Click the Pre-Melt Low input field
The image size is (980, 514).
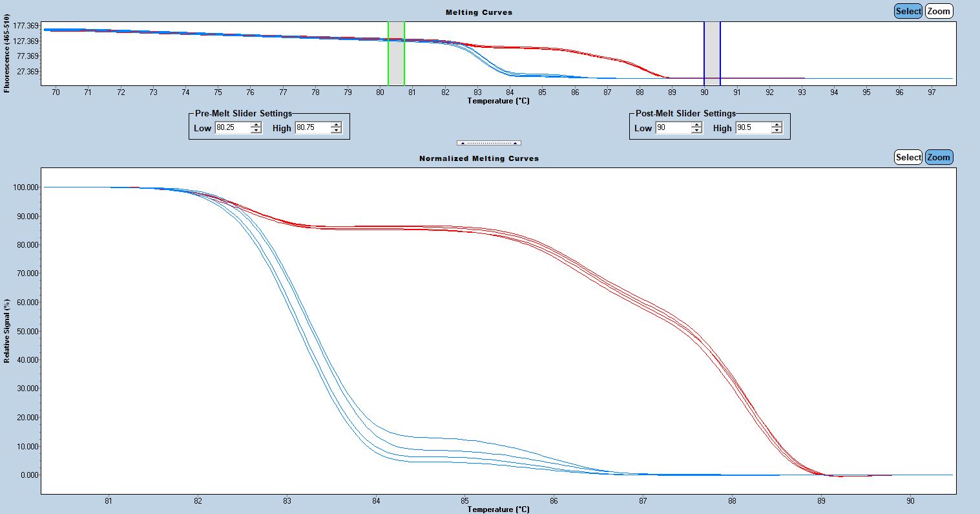tap(232, 128)
